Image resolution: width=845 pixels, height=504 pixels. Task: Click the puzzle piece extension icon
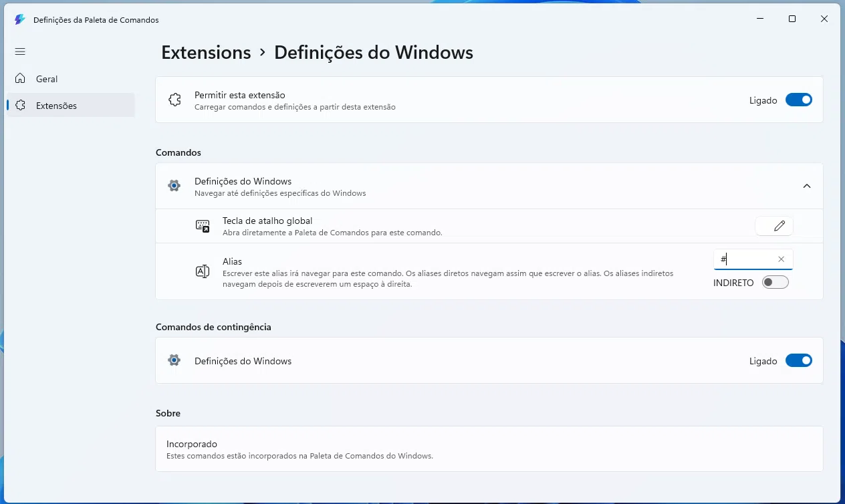click(174, 100)
